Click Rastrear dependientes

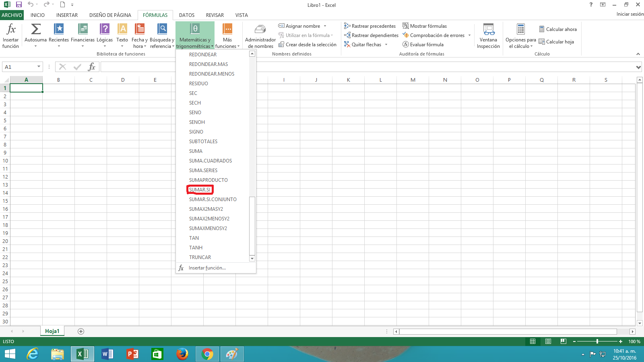click(371, 35)
